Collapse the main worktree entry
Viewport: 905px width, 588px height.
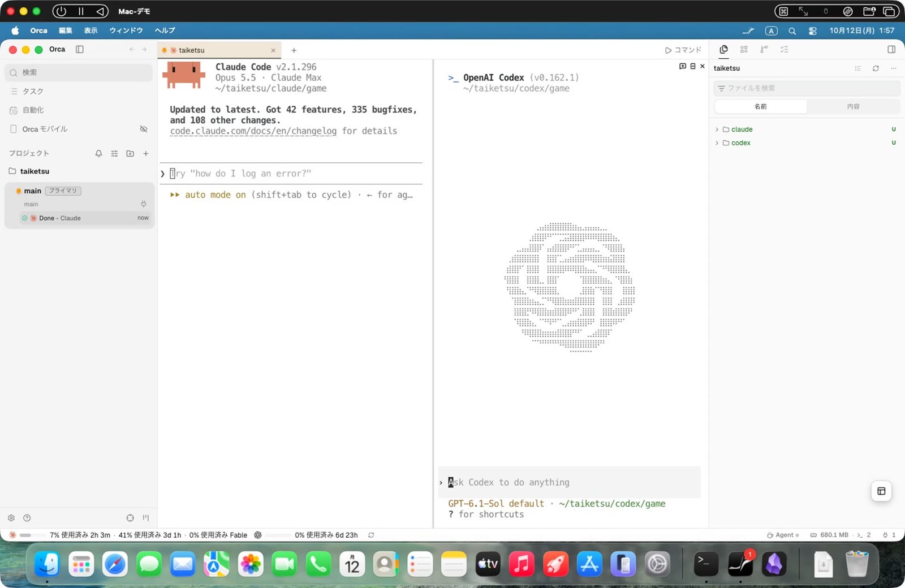coord(79,191)
